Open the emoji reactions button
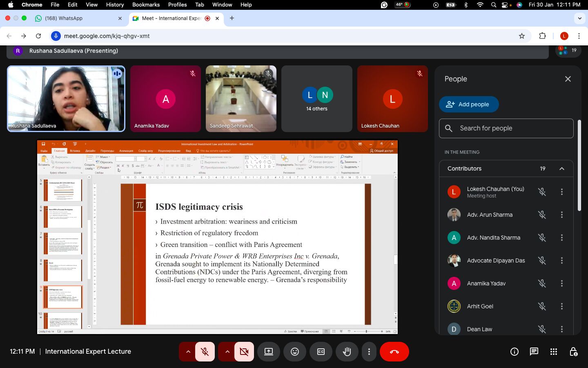This screenshot has height=368, width=588. click(x=295, y=352)
